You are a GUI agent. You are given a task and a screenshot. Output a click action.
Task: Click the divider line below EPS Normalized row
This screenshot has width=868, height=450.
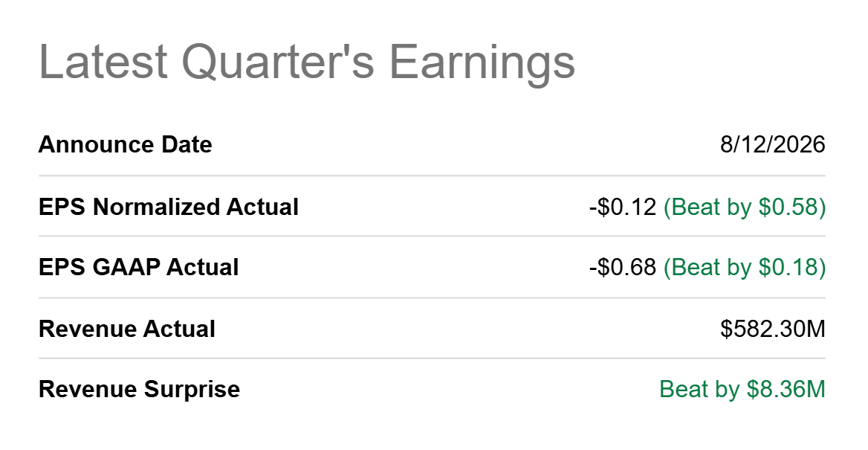pos(432,236)
